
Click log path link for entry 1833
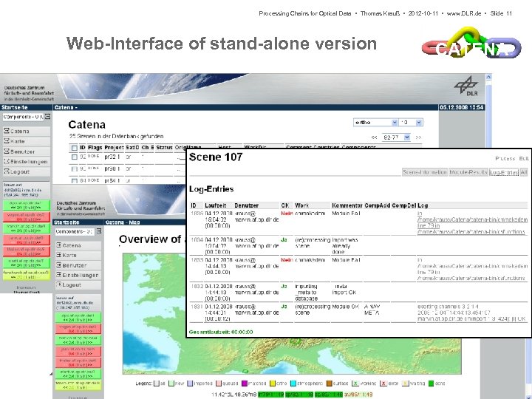(472, 269)
